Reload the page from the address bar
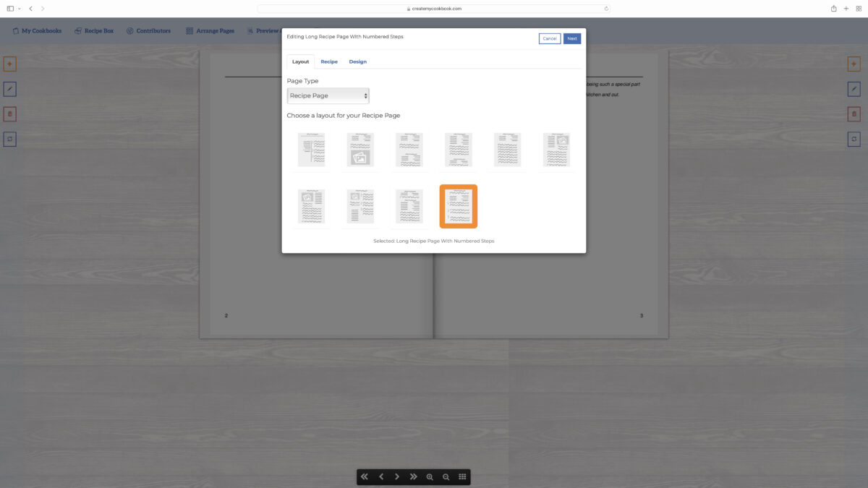 point(606,9)
